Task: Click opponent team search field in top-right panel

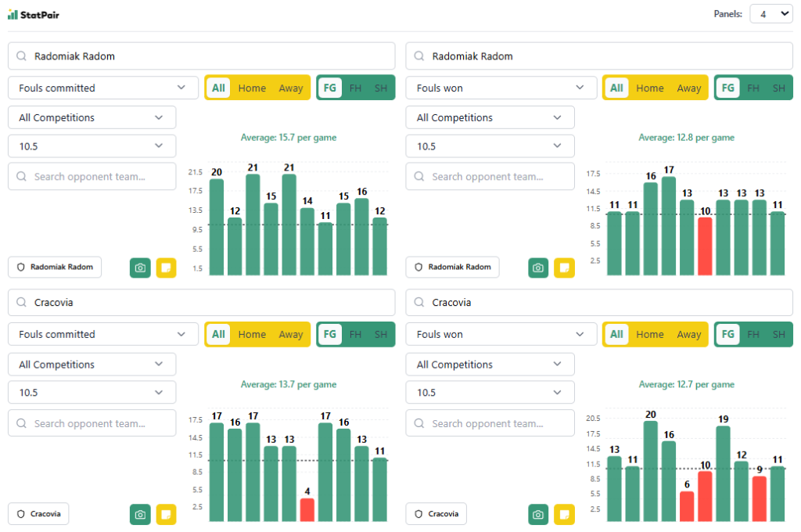Action: 490,177
